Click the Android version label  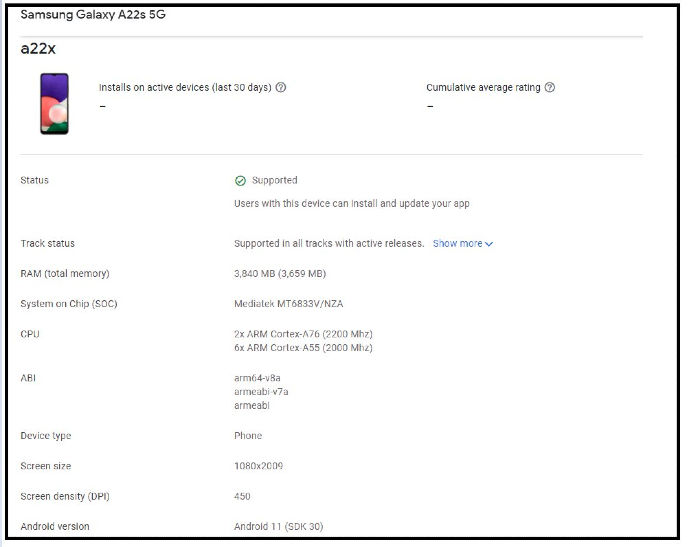pos(55,526)
